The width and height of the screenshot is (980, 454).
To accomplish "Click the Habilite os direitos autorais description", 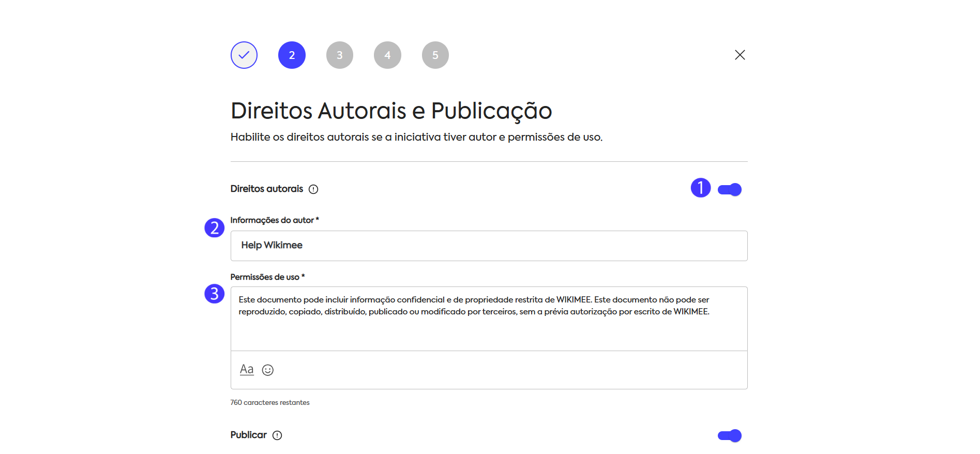I will 416,137.
